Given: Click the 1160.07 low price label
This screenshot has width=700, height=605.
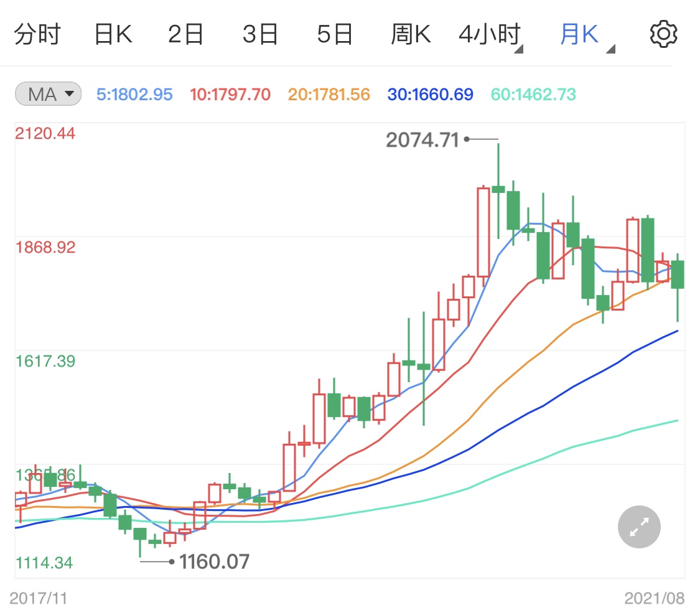Looking at the screenshot, I should click(215, 561).
